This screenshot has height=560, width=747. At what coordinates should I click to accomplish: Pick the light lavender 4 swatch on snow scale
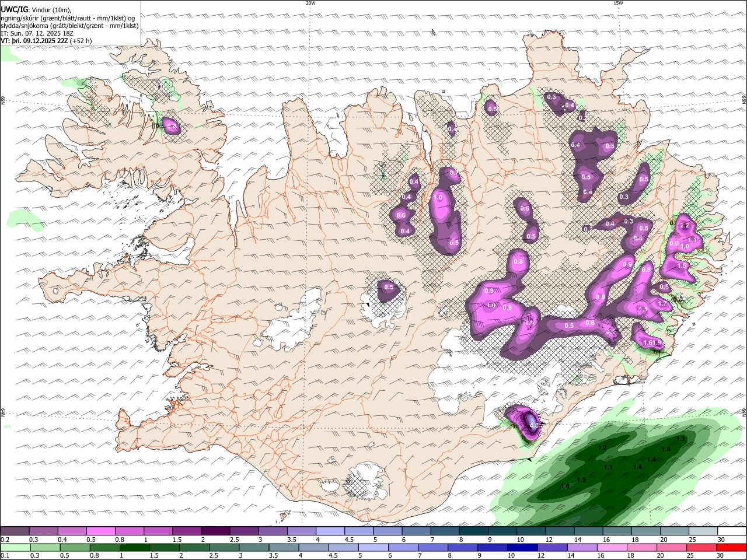(330, 531)
